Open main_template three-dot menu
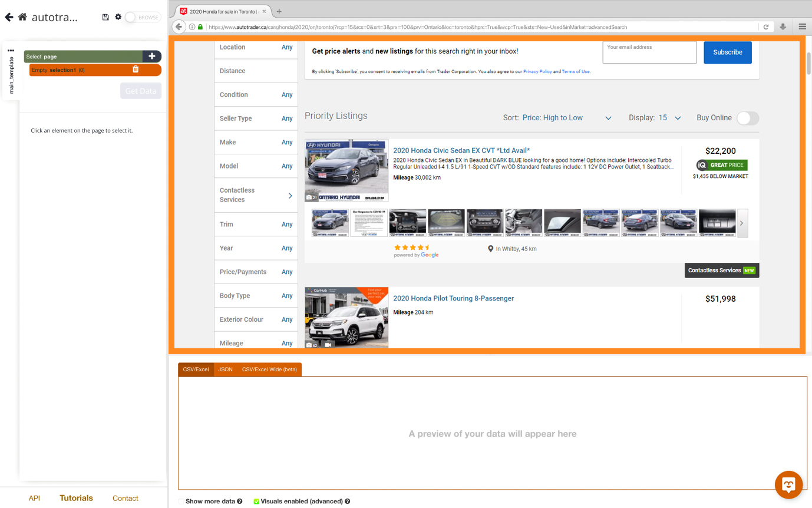The width and height of the screenshot is (812, 508). tap(11, 51)
